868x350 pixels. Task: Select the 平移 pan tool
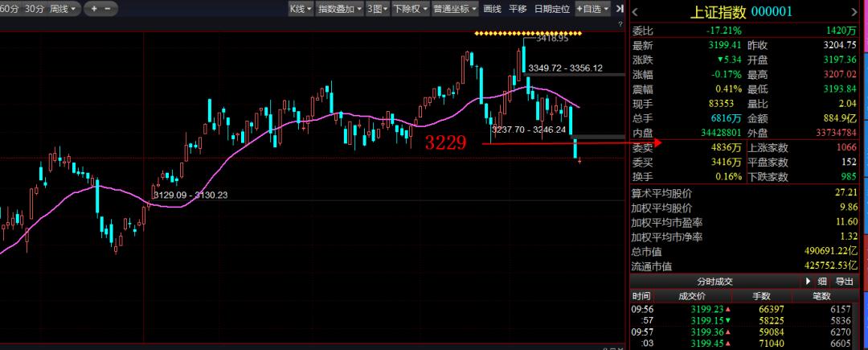click(518, 8)
